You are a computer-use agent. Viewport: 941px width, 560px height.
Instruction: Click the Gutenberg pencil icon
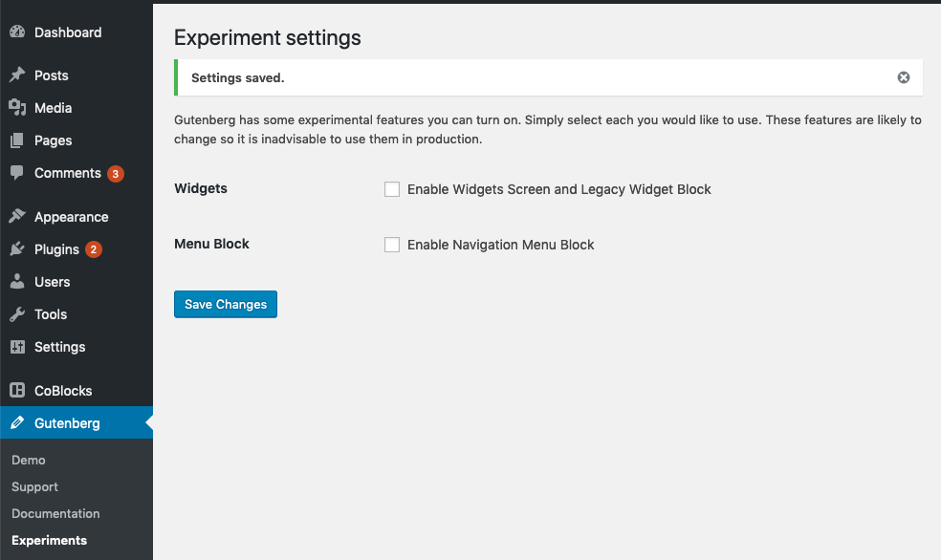[x=17, y=422]
